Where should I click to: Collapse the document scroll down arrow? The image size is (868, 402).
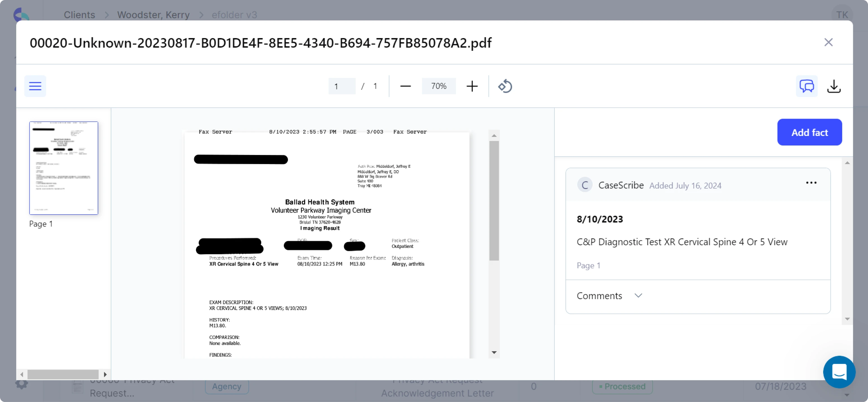coord(494,352)
